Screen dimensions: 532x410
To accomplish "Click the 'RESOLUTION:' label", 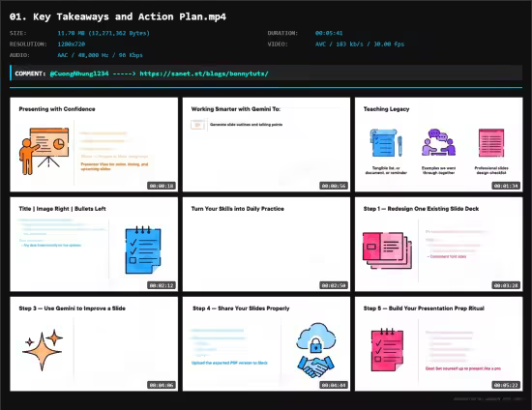I will coord(28,44).
